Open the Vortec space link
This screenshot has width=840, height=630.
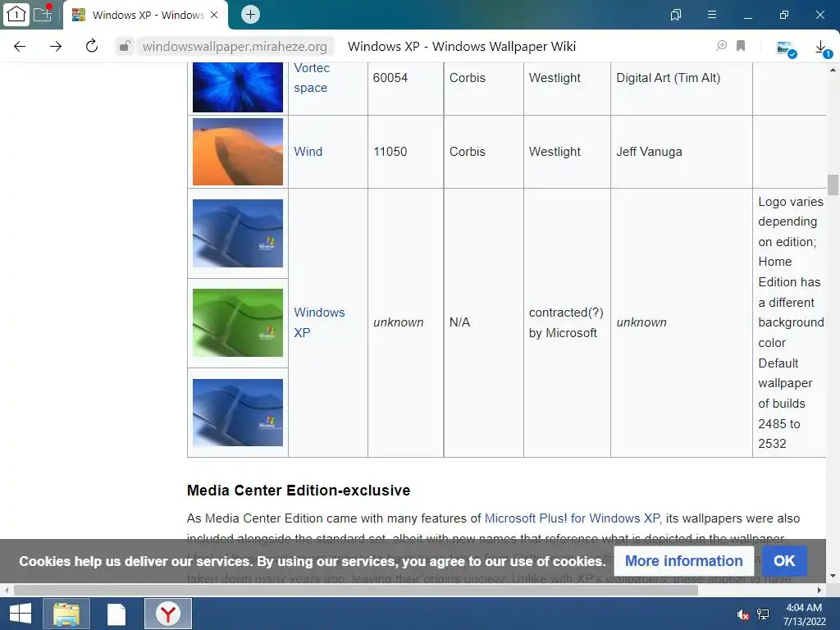pos(311,78)
